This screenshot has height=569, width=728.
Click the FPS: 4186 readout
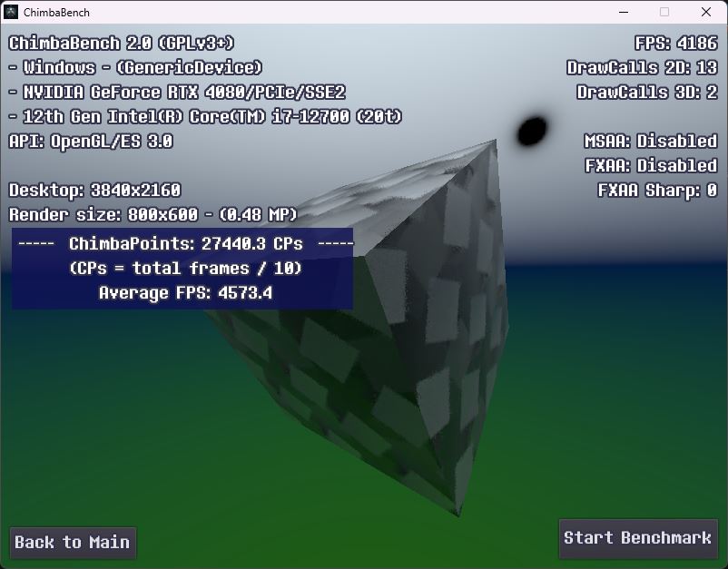click(676, 44)
